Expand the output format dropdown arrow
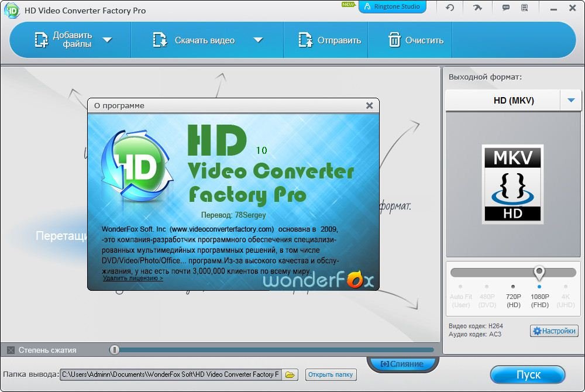This screenshot has height=392, width=585. pyautogui.click(x=571, y=100)
